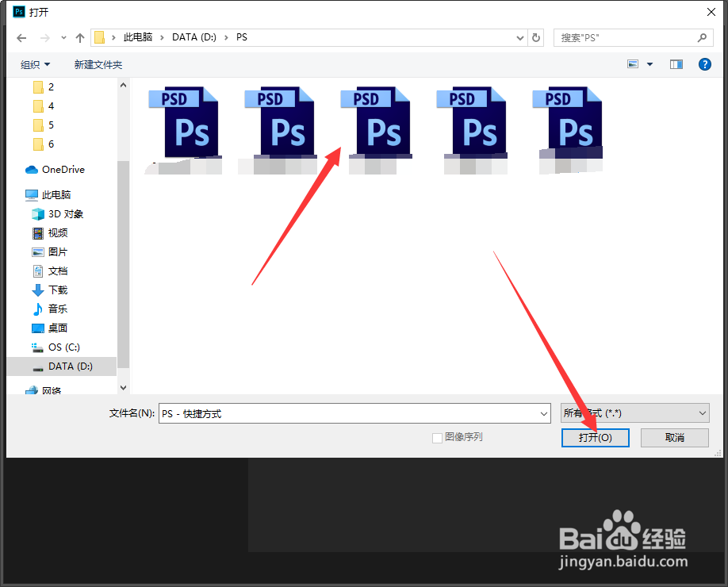Viewport: 728px width, 587px height.
Task: Click the Photoshop icon in title bar
Action: tap(19, 12)
